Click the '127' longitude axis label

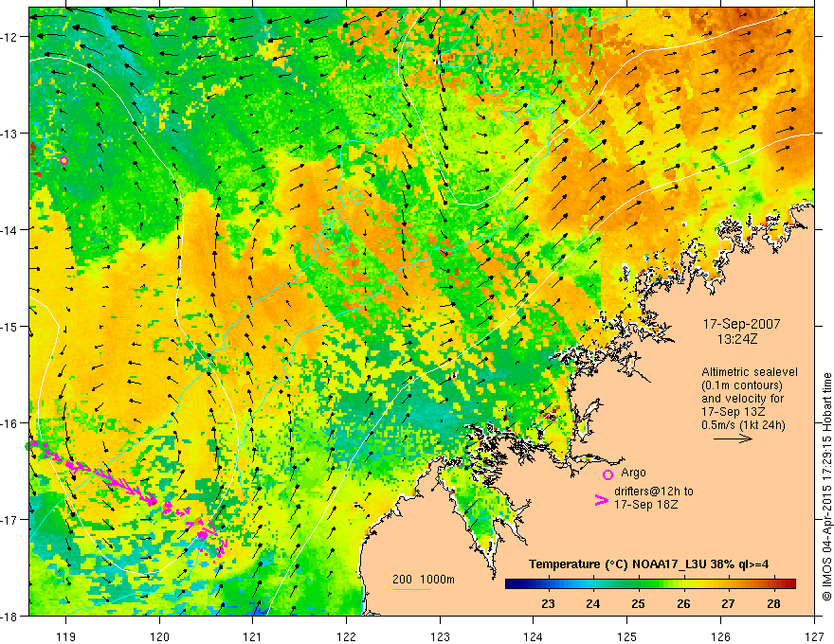click(814, 636)
